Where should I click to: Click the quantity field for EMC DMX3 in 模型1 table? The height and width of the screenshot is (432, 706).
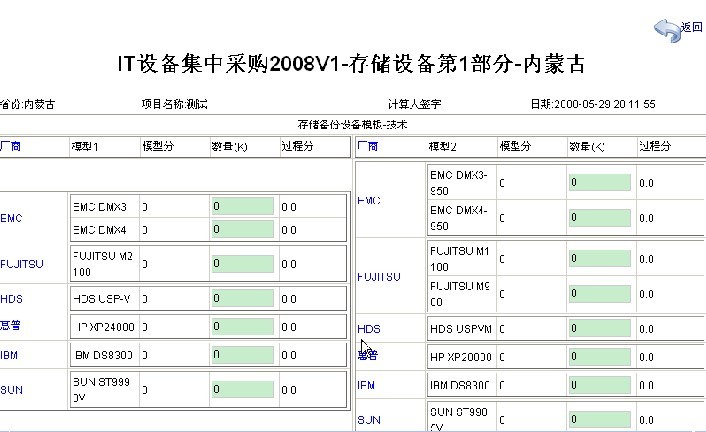point(243,206)
